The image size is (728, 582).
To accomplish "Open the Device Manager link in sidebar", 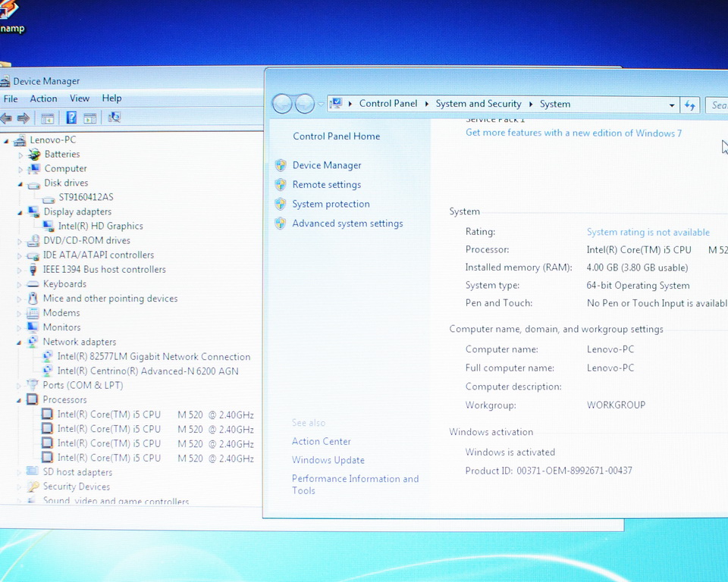I will 327,165.
